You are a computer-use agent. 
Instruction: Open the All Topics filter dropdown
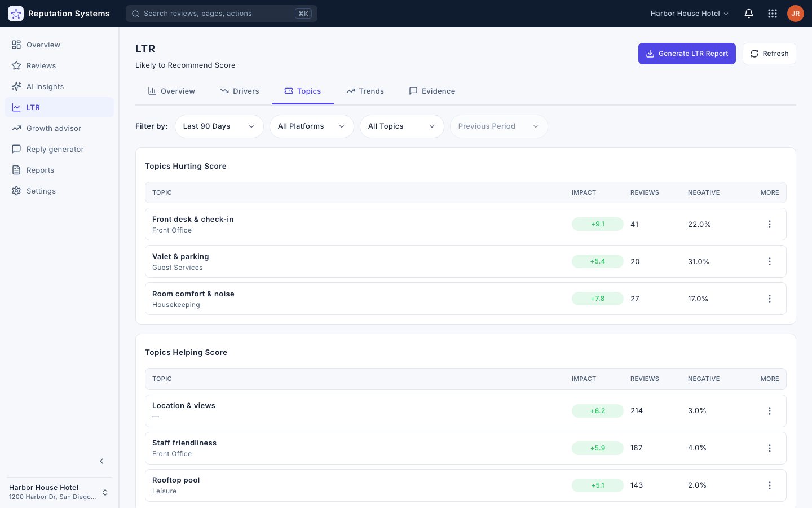coord(402,126)
